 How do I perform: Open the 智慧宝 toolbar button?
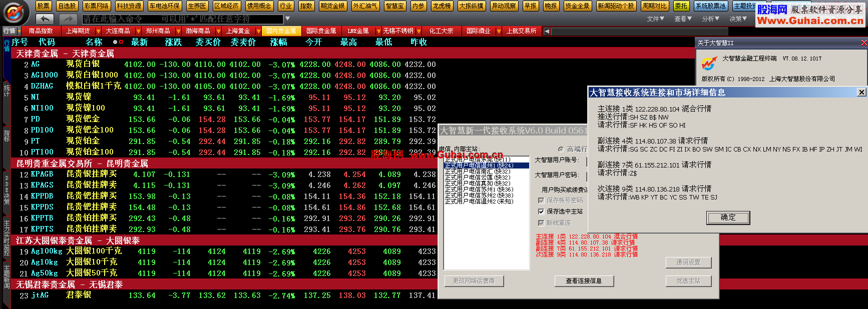coord(394,6)
